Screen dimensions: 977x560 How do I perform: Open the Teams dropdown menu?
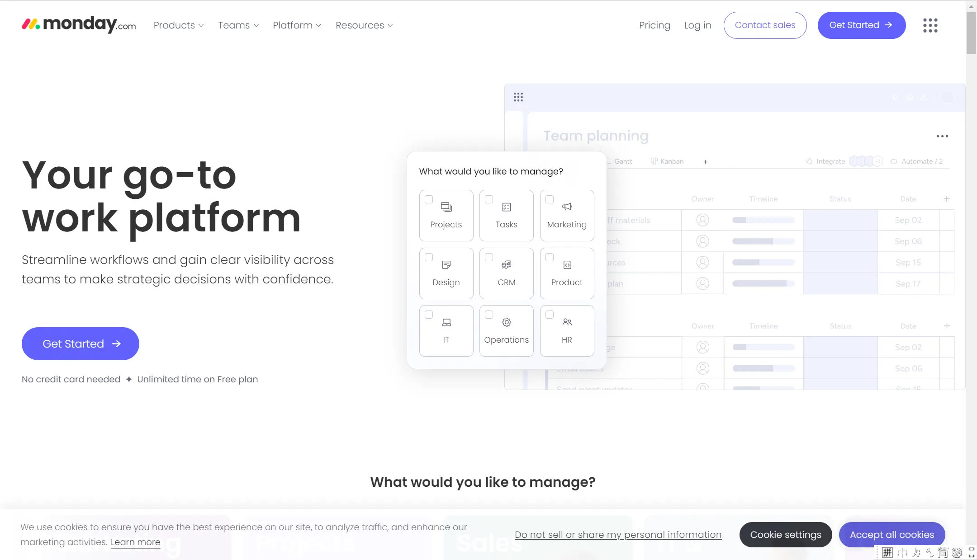[x=238, y=25]
